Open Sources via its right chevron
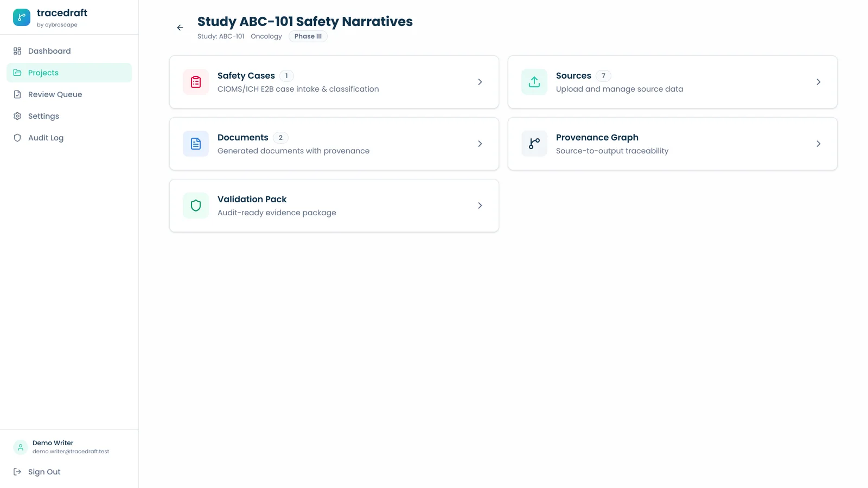Screen dimensions: 868x488 (819, 82)
